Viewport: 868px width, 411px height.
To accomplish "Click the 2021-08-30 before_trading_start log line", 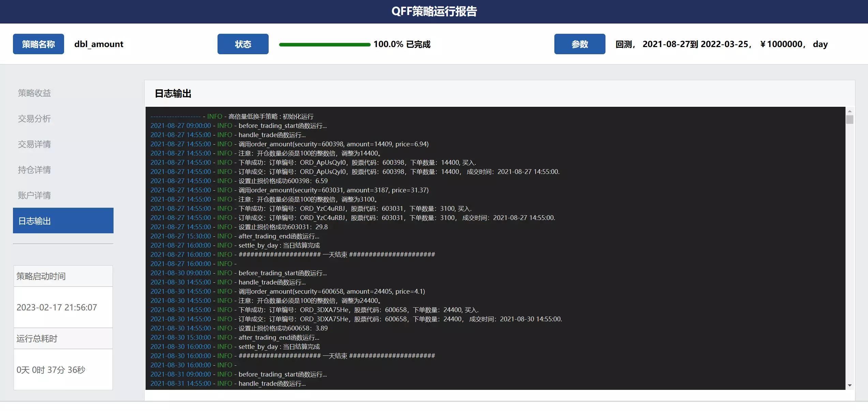I will point(239,273).
